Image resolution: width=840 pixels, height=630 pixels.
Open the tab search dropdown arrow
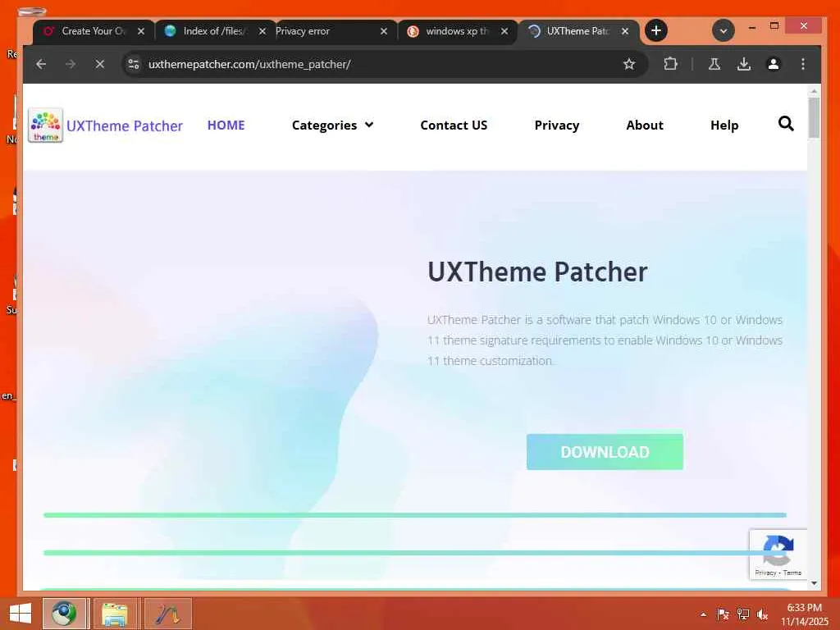point(723,30)
